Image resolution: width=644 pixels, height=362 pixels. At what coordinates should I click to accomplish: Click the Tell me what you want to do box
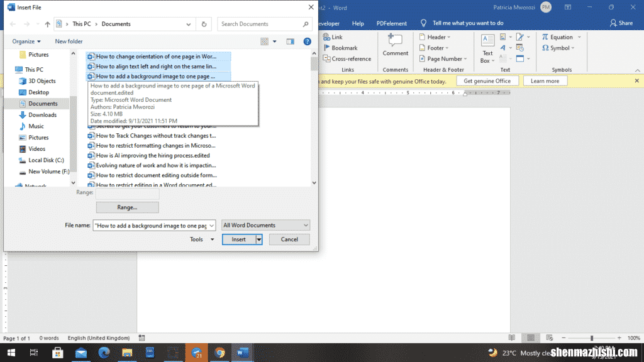tap(468, 23)
